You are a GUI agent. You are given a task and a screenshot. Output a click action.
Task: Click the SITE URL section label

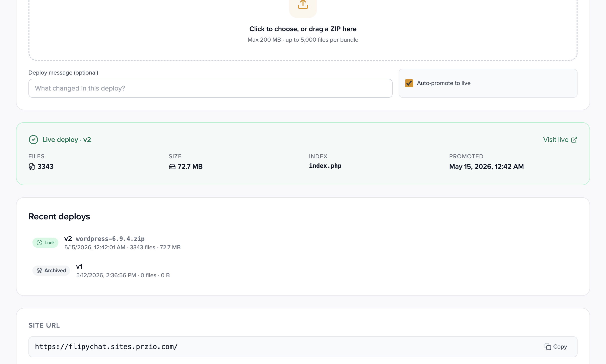(44, 325)
